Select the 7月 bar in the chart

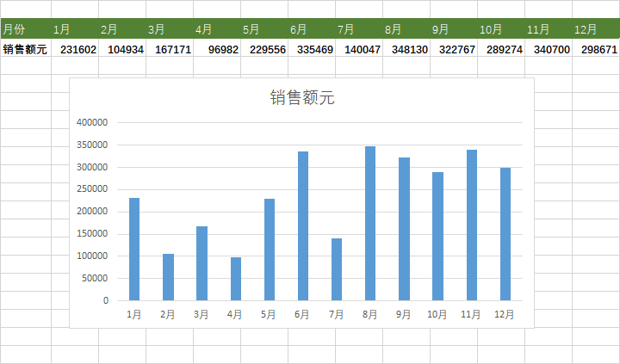(x=337, y=269)
